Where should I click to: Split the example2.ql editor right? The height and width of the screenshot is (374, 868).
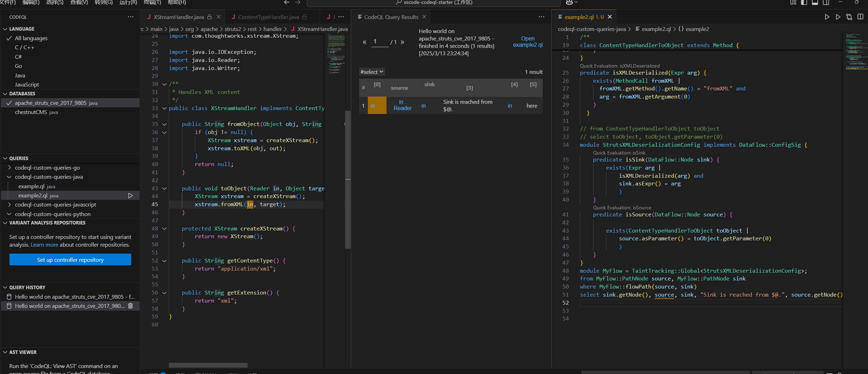coord(860,17)
